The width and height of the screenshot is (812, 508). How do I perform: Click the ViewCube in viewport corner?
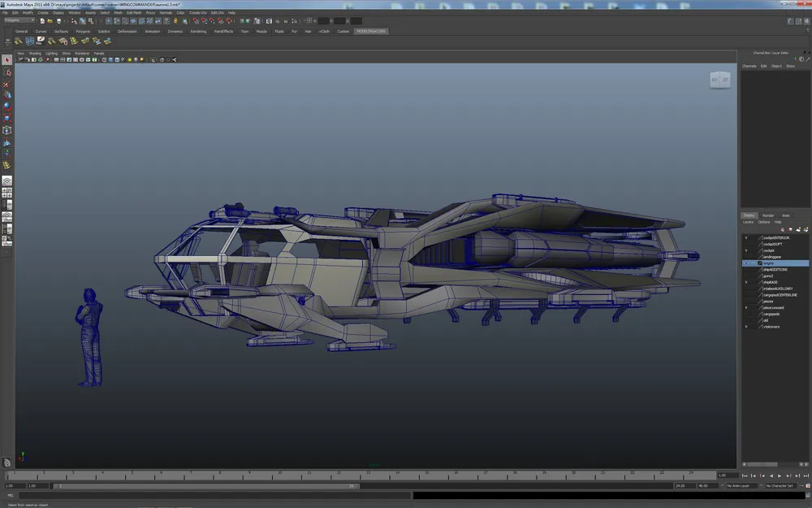pos(719,79)
